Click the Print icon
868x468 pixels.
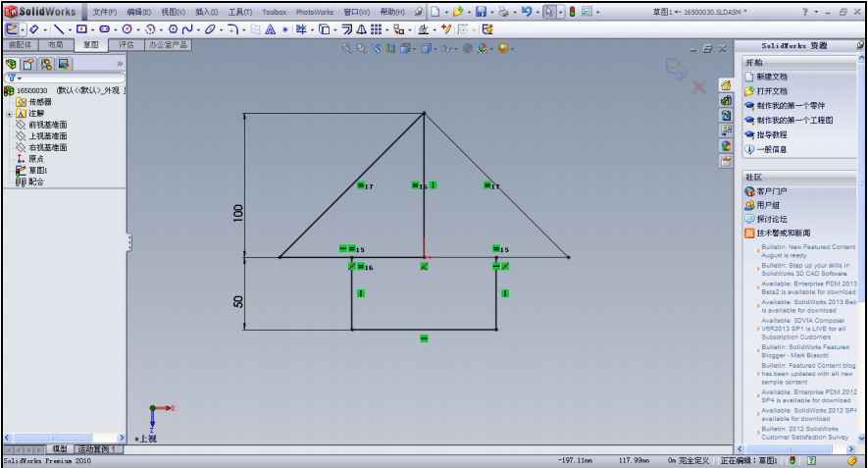503,12
